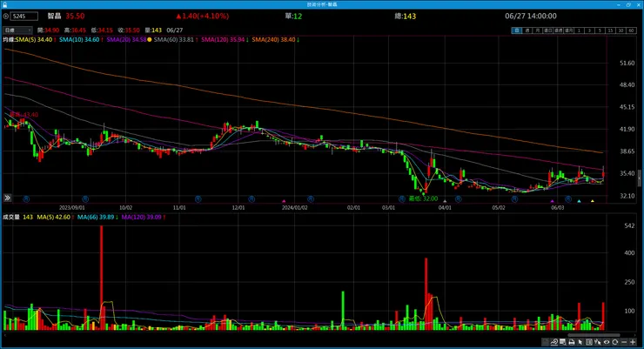
Task: Click the left scroll arrow under volume chart
Action: [x=5, y=335]
